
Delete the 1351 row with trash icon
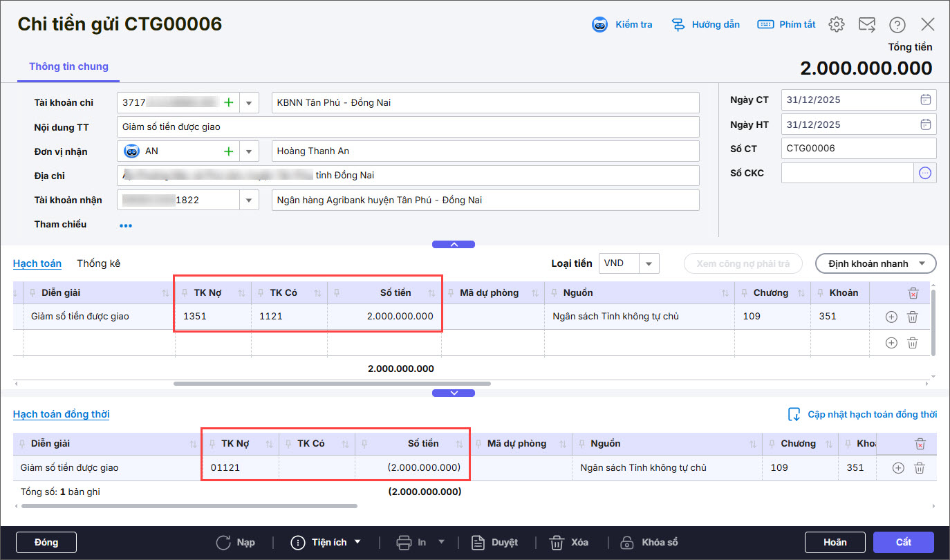[912, 317]
